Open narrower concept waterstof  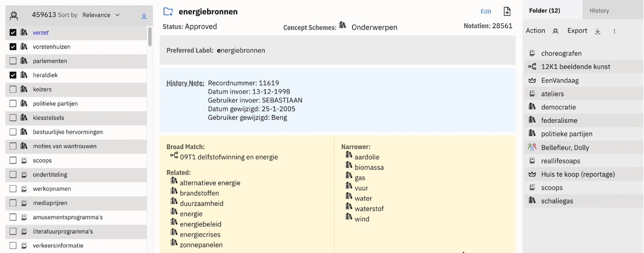tap(369, 209)
